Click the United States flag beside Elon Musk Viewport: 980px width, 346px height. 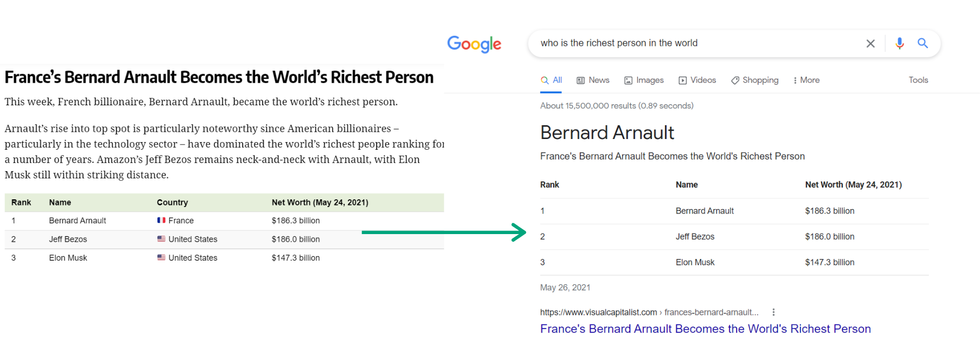pyautogui.click(x=161, y=258)
